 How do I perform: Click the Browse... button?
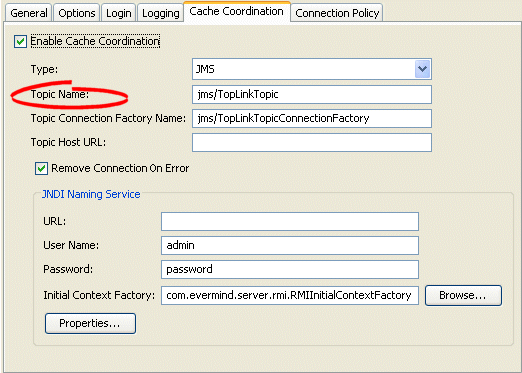pos(463,295)
